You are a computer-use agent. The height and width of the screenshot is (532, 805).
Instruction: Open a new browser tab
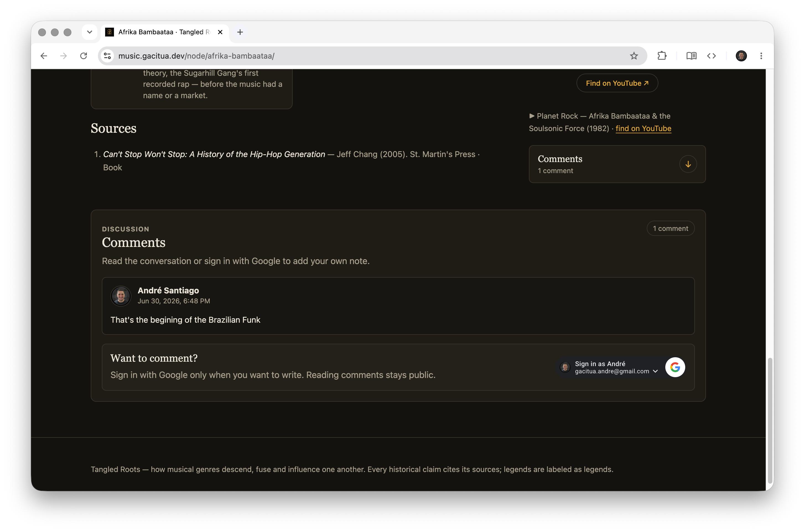coord(240,32)
